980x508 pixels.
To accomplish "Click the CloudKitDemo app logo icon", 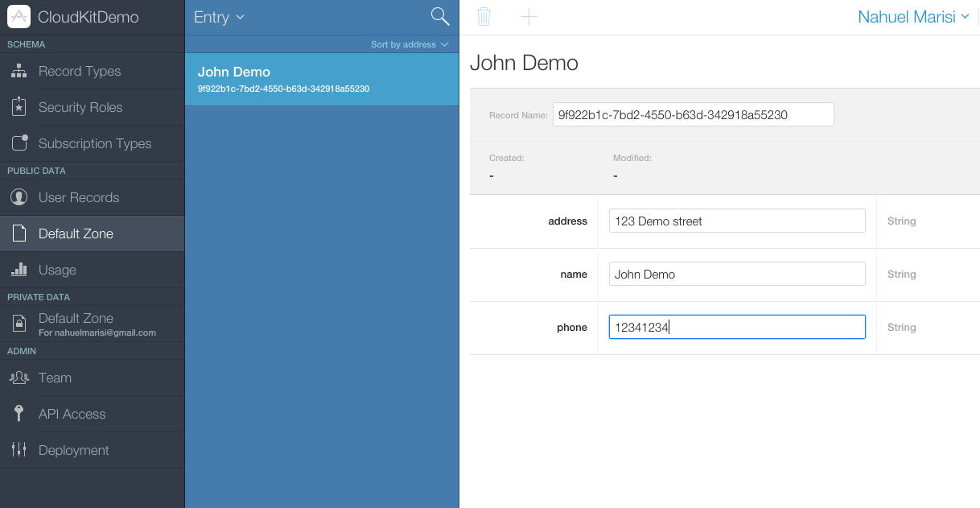I will click(x=19, y=17).
